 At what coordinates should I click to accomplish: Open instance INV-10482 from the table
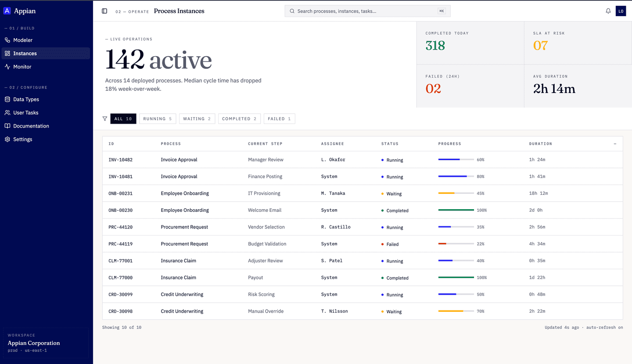(120, 160)
